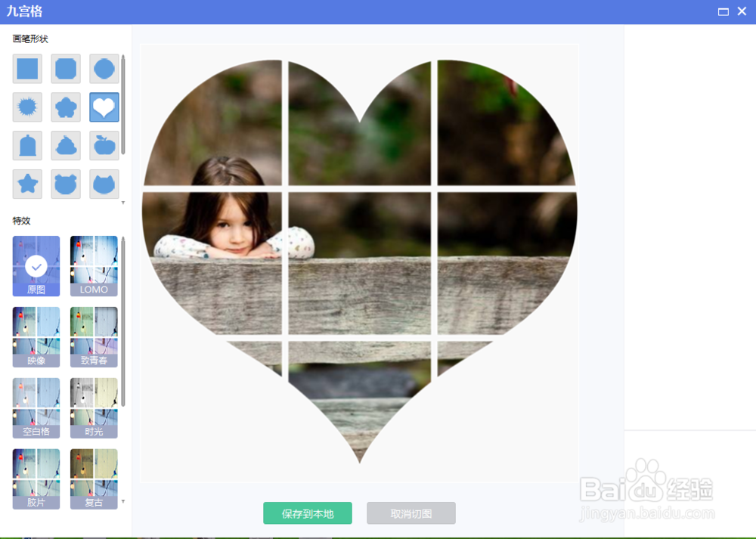Apply the 时光 effect
Image resolution: width=756 pixels, height=539 pixels.
(94, 408)
